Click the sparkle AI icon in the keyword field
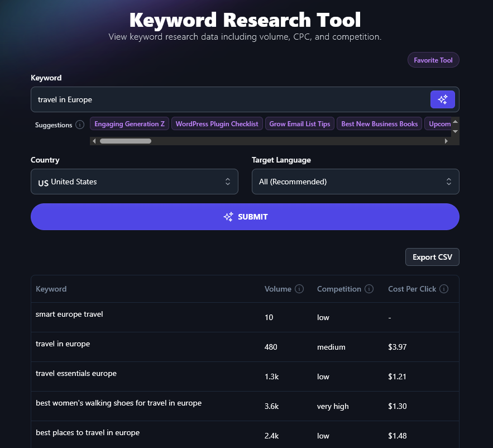The height and width of the screenshot is (448, 493). (x=443, y=99)
